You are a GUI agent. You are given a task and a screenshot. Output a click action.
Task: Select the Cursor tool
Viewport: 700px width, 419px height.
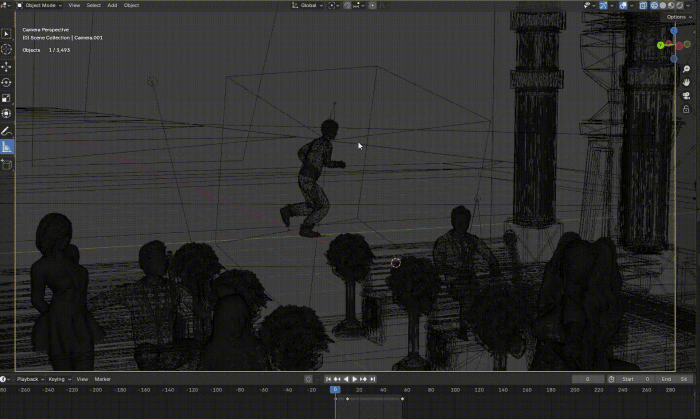6,50
